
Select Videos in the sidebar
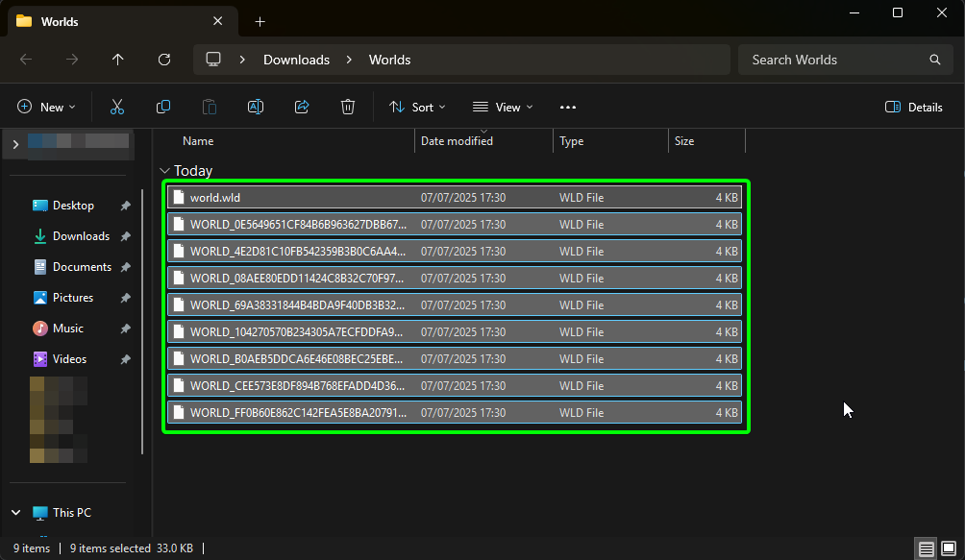pos(69,359)
